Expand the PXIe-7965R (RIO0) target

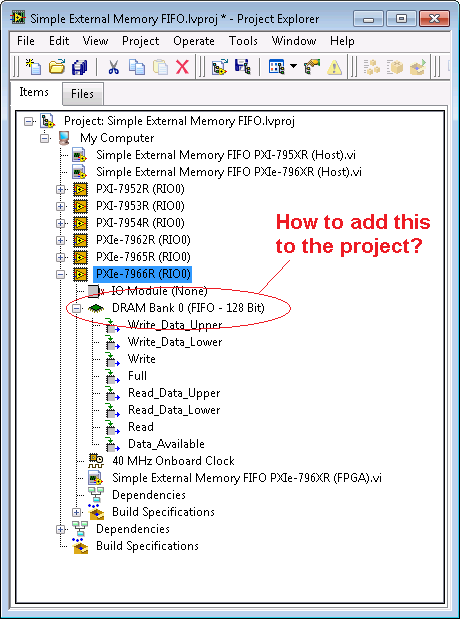click(x=60, y=257)
